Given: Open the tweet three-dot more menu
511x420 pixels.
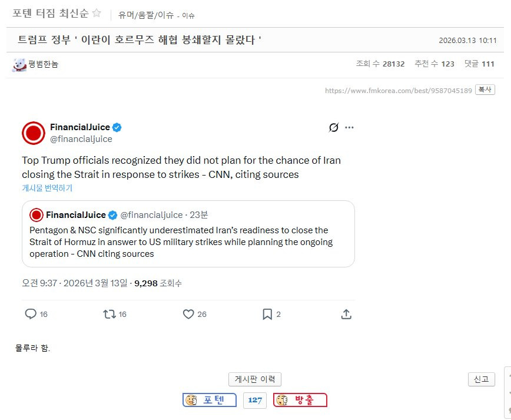Looking at the screenshot, I should [349, 127].
